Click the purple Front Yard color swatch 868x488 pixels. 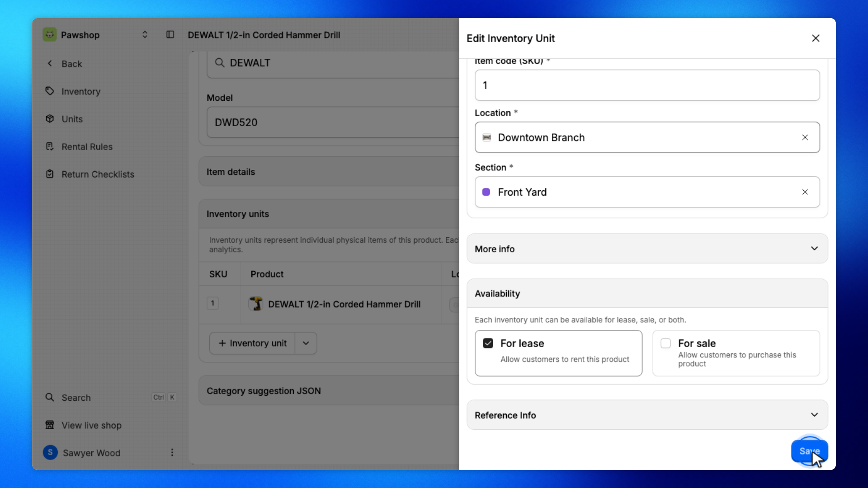[486, 192]
